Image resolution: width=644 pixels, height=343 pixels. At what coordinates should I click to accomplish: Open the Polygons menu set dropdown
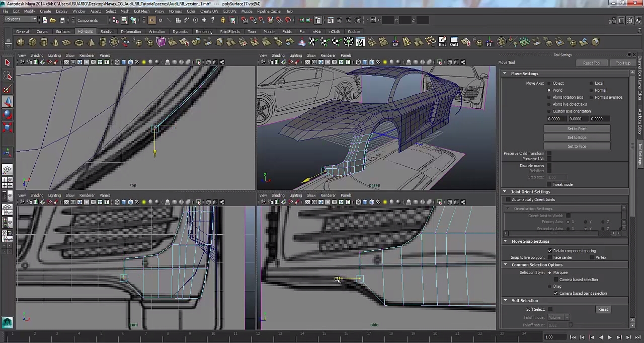(x=21, y=20)
